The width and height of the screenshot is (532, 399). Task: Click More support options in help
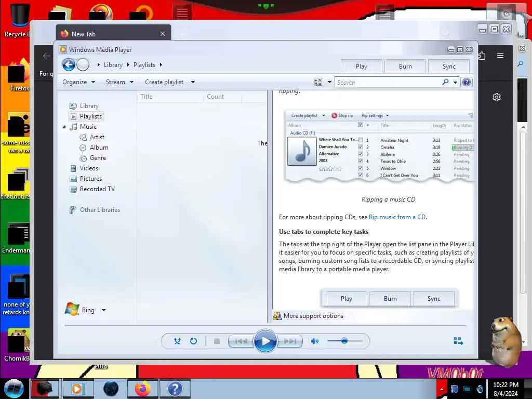pos(313,316)
